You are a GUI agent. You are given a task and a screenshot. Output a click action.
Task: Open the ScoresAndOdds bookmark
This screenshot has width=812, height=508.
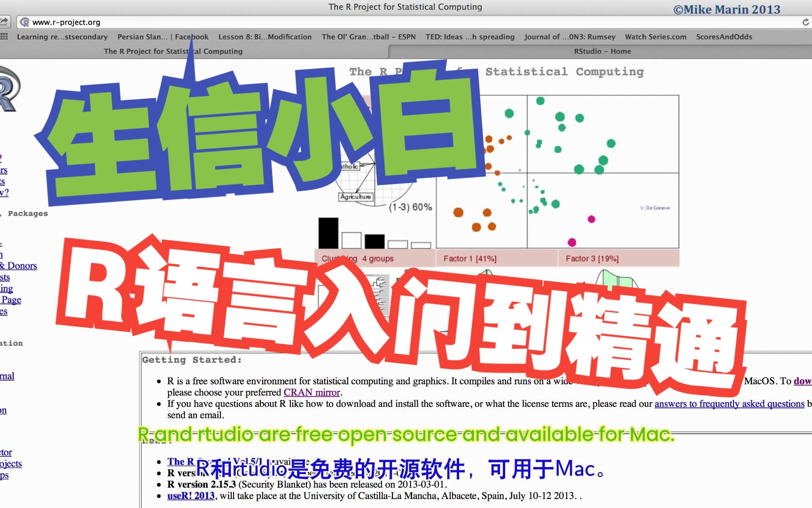(x=724, y=37)
